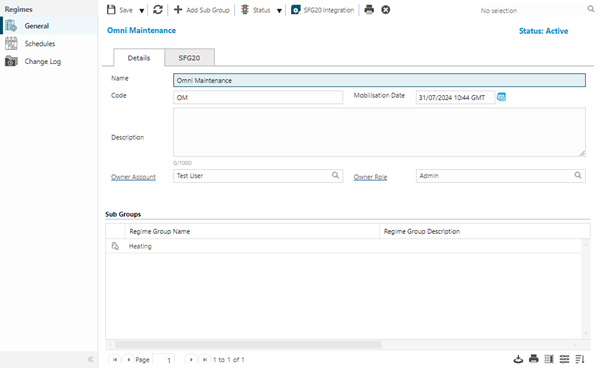
Task: Click the search magnifier in the Owner Account field
Action: pyautogui.click(x=335, y=175)
